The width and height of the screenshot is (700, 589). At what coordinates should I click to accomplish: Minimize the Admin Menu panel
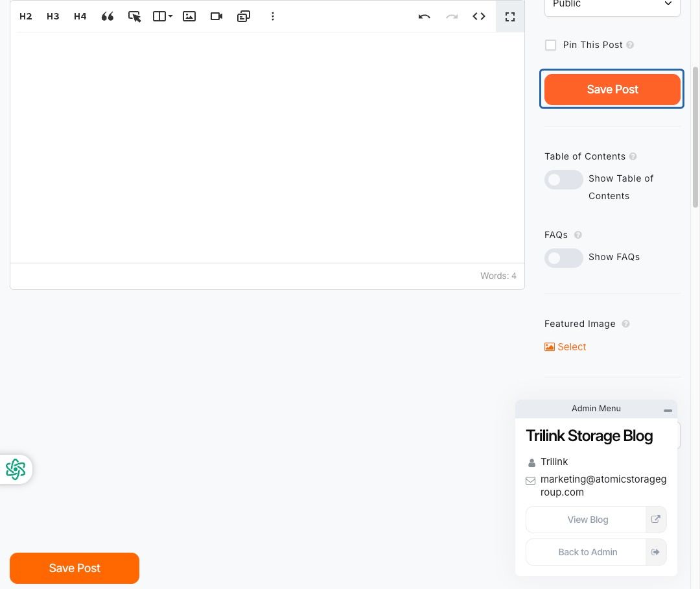(668, 410)
